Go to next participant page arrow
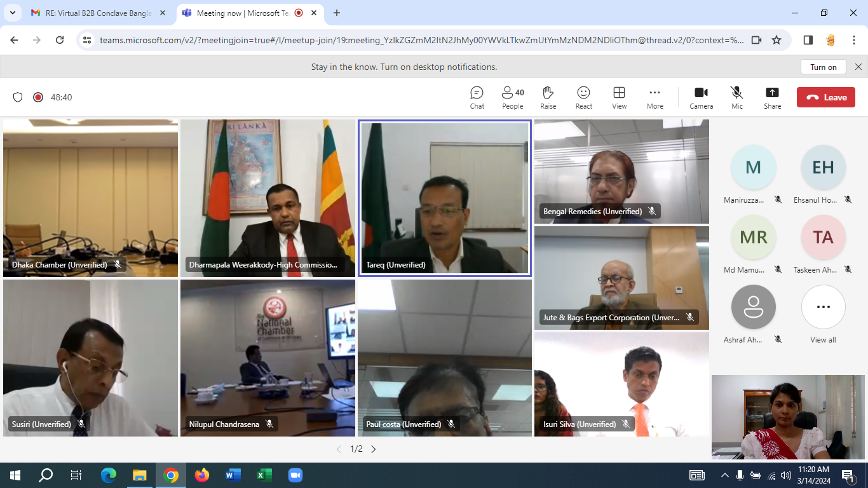The height and width of the screenshot is (488, 868). pos(373,449)
